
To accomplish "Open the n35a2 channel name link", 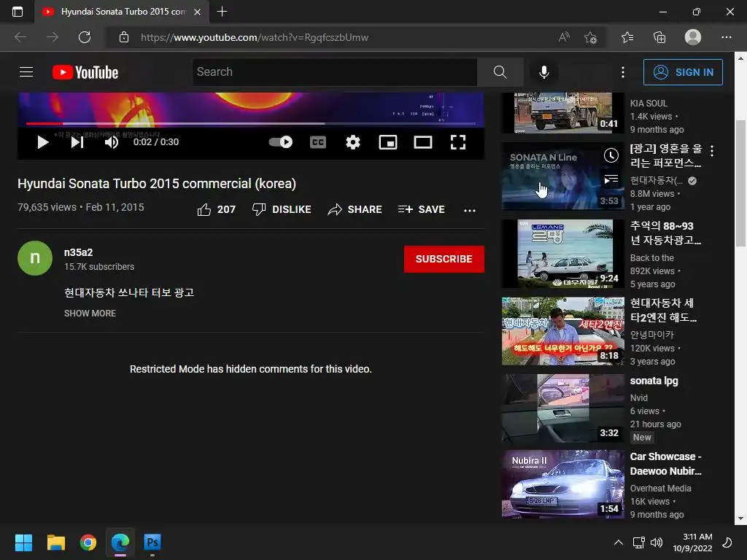I will [x=79, y=252].
